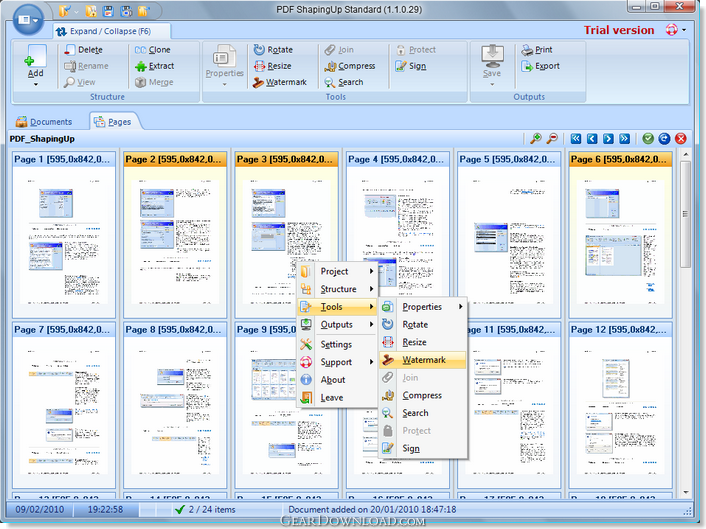Click the zoom out magnifier icon
Screen dimensions: 706x529
point(552,139)
